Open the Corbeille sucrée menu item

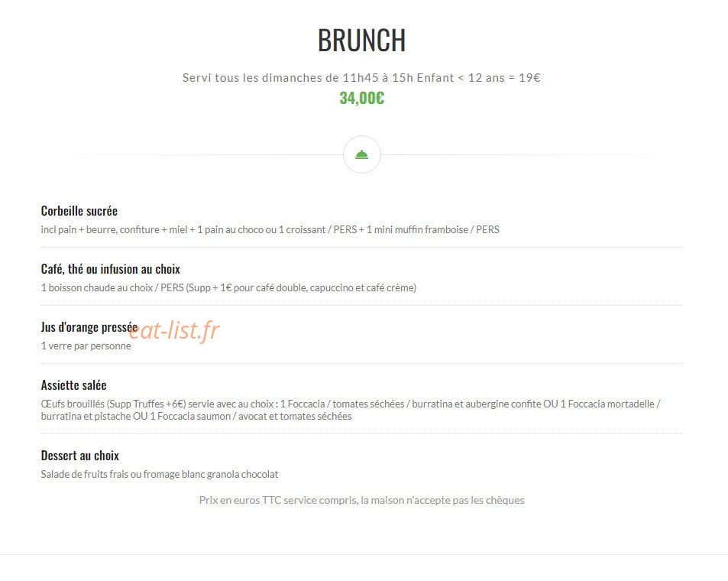coord(79,211)
